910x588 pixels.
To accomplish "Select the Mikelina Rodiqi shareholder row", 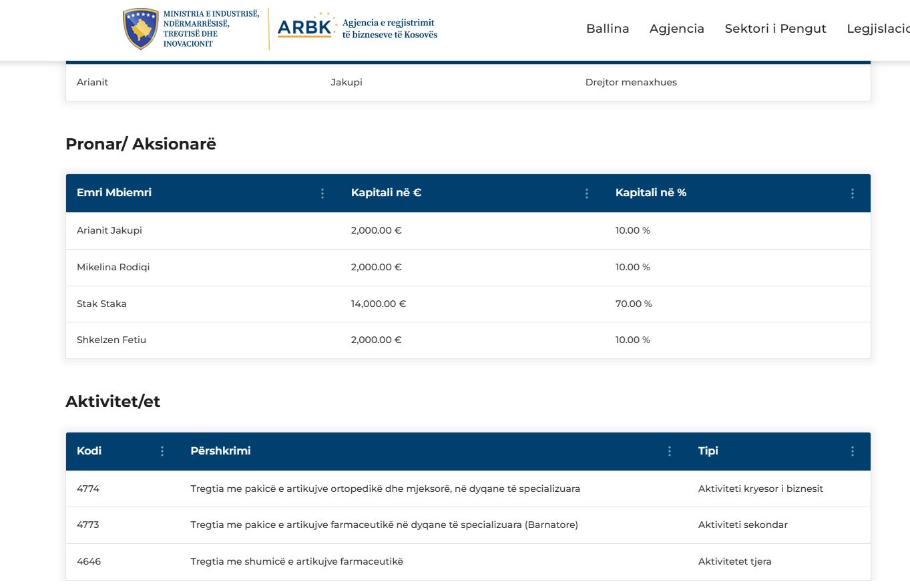I will click(113, 267).
